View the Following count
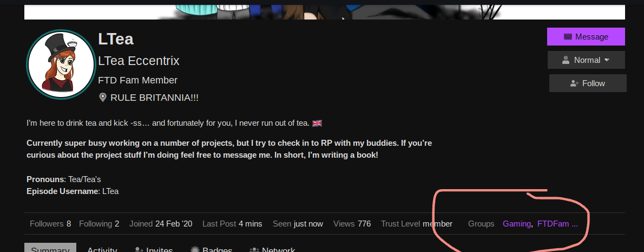This screenshot has height=252, width=644. (99, 224)
